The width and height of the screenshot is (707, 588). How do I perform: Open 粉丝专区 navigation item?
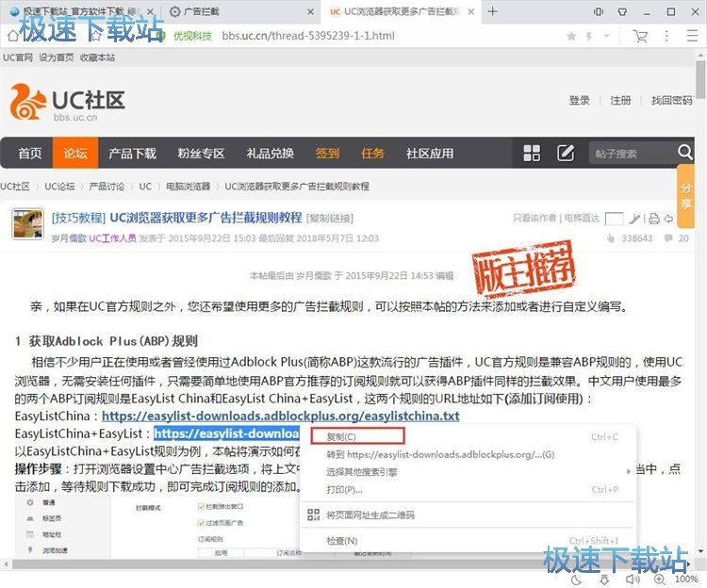point(201,154)
